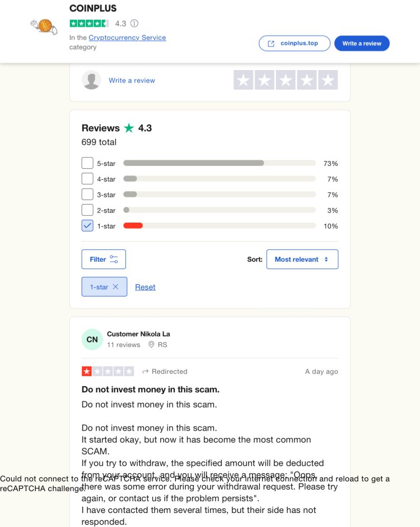The height and width of the screenshot is (527, 420).
Task: Click the grey user avatar icon
Action: click(x=91, y=80)
